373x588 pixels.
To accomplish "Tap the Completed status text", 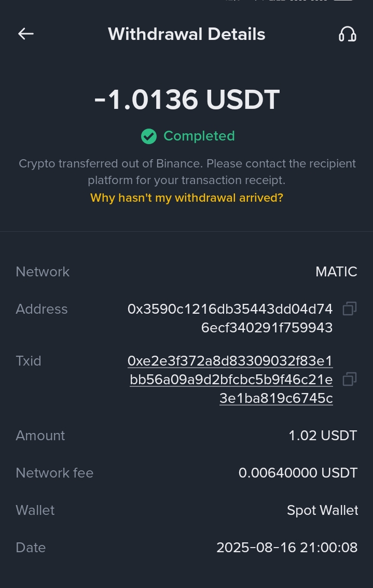I will 199,136.
